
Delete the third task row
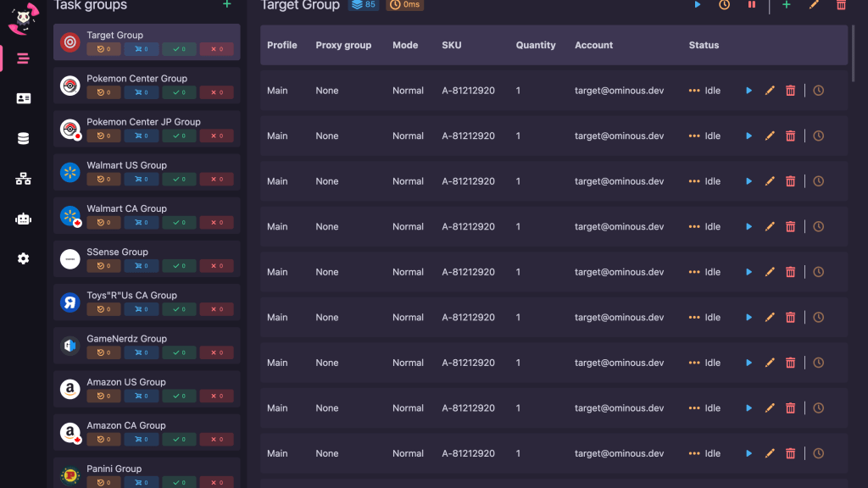pos(790,181)
